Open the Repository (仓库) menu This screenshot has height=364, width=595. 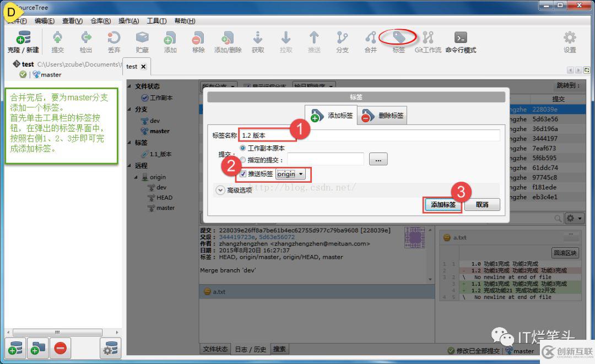[101, 21]
